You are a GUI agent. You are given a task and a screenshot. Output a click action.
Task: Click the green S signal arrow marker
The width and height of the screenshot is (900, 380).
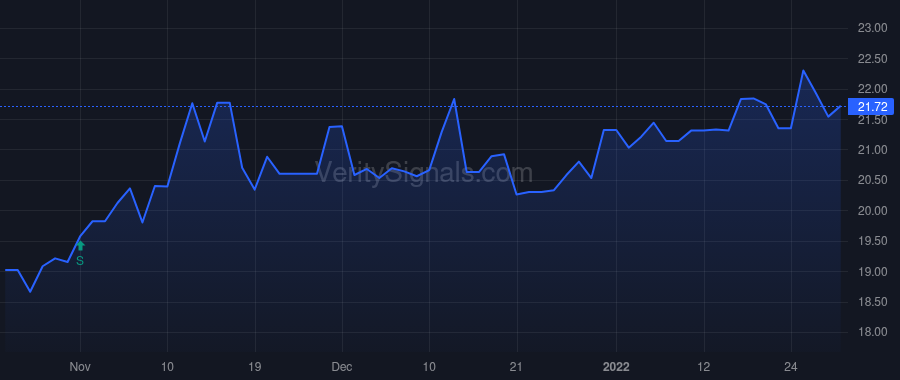[x=80, y=246]
